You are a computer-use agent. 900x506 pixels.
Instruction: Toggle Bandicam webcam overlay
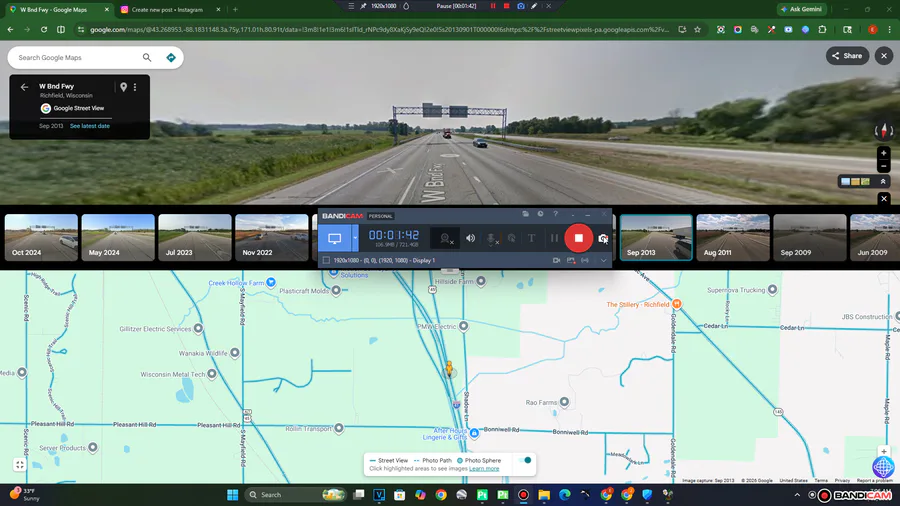445,238
